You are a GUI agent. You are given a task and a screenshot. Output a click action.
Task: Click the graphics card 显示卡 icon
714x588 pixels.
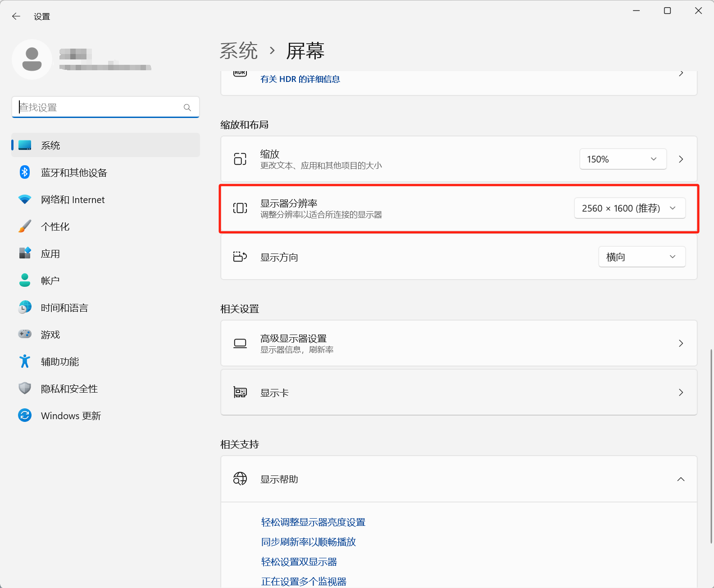240,392
